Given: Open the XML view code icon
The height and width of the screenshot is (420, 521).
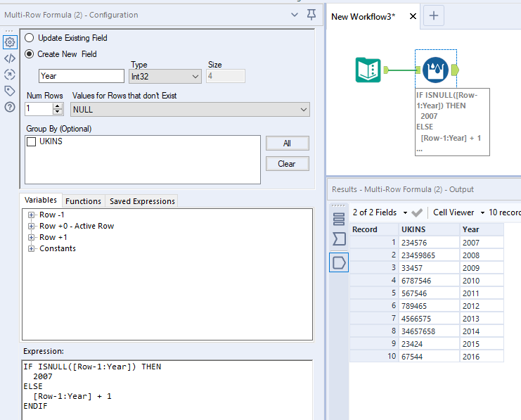Looking at the screenshot, I should [x=10, y=58].
